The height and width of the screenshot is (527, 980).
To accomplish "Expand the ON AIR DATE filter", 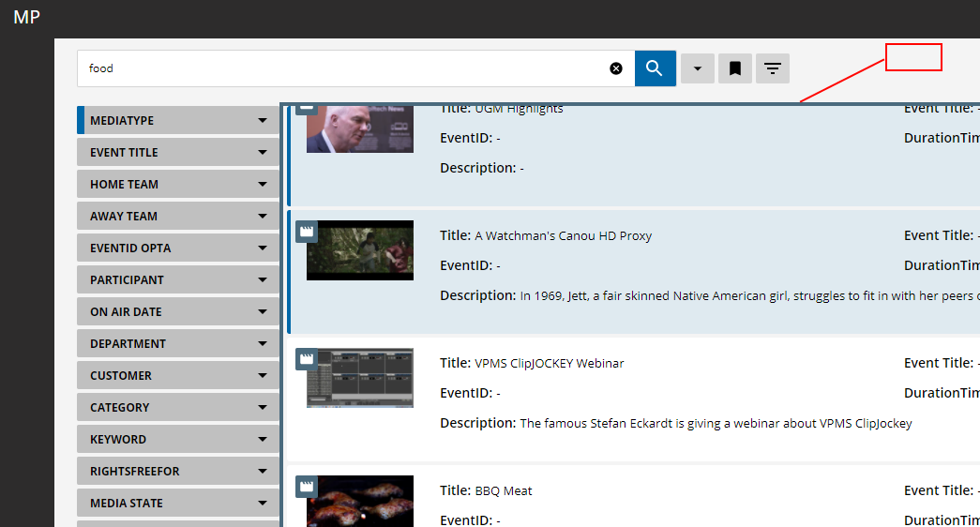I will pos(263,312).
